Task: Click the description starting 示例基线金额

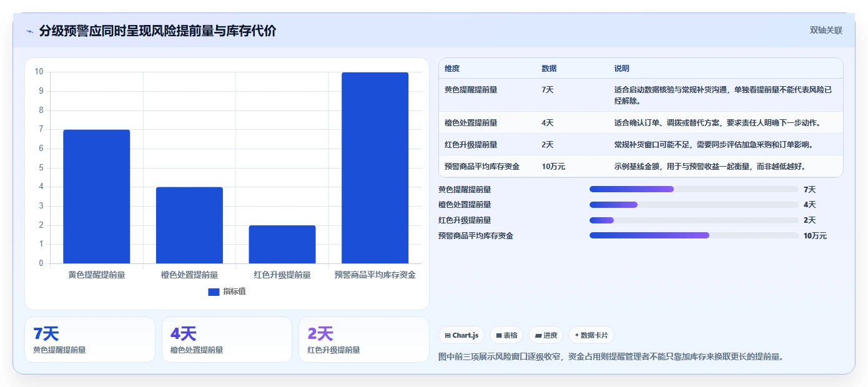Action: (710, 167)
